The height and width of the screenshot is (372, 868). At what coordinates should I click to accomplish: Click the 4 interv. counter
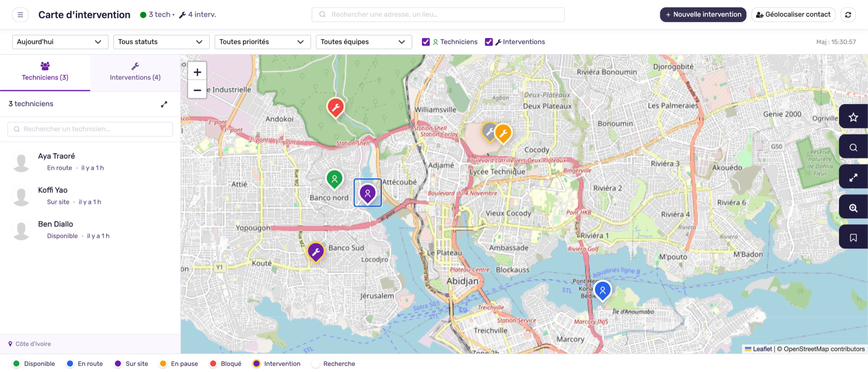(197, 14)
